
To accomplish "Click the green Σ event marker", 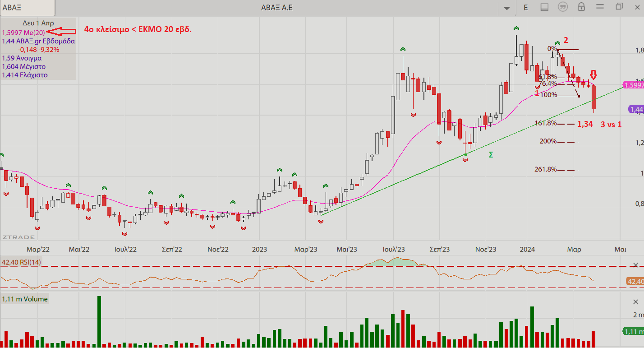I will coord(491,155).
